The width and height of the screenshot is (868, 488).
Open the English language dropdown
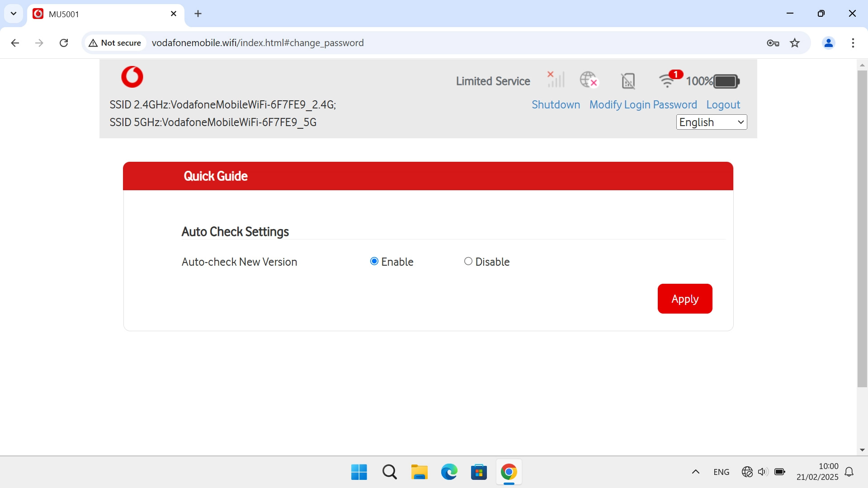click(712, 122)
